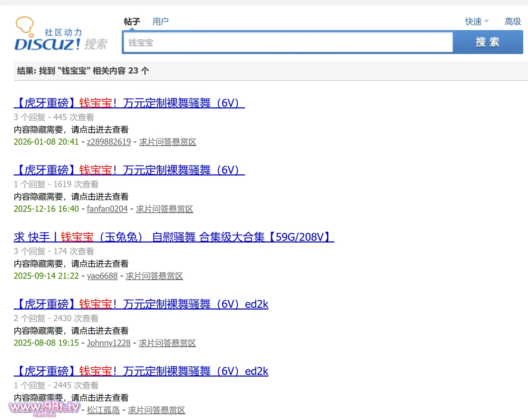This screenshot has width=528, height=420.
Task: Switch to the 帖子 tab
Action: pyautogui.click(x=132, y=22)
